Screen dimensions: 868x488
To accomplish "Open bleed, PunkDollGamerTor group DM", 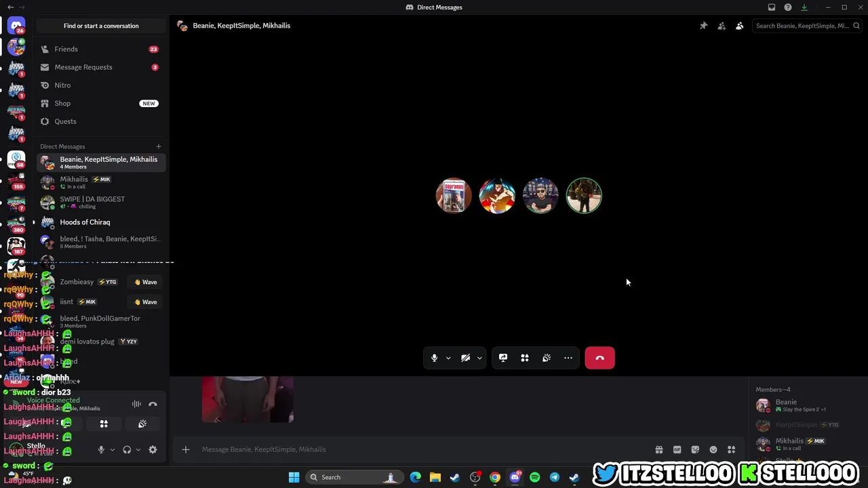I will tap(101, 321).
